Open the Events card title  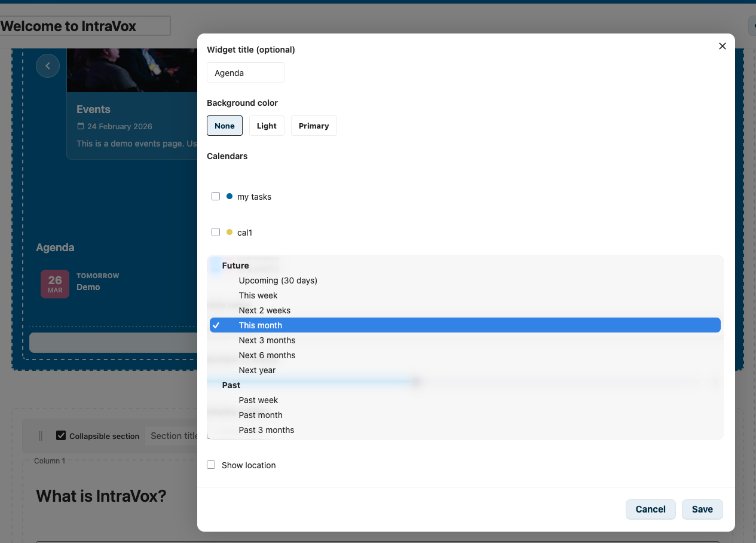click(93, 109)
